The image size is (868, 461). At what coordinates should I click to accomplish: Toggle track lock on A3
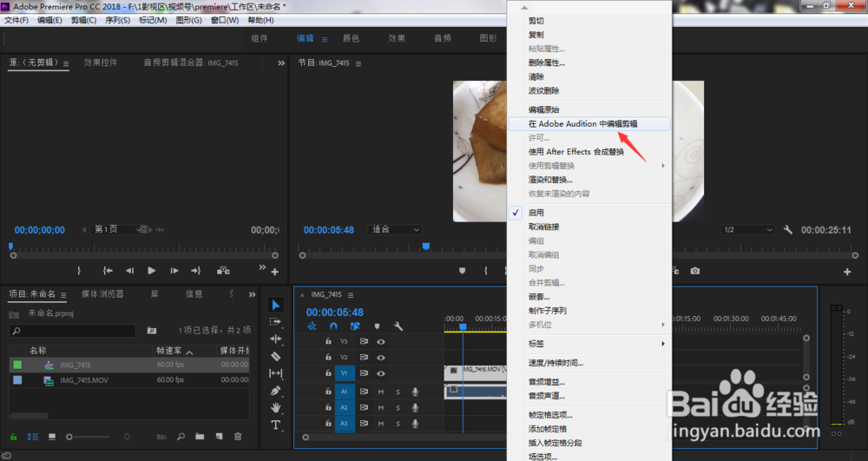pos(328,424)
